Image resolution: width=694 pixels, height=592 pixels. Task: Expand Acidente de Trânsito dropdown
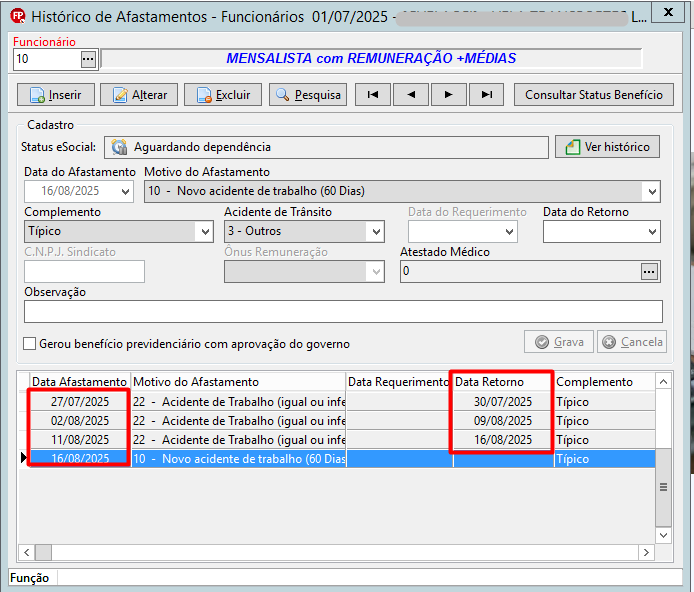[376, 231]
